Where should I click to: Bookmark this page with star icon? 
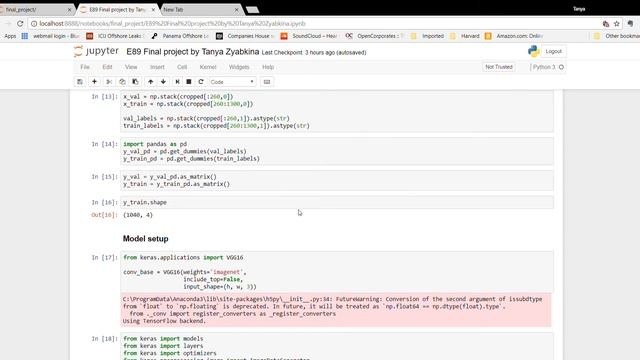click(616, 24)
